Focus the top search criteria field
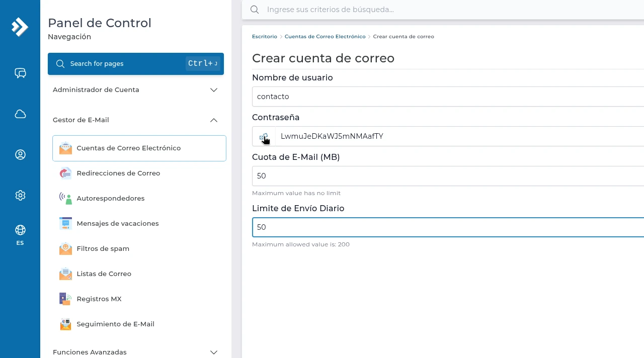This screenshot has width=644, height=358. (443, 10)
